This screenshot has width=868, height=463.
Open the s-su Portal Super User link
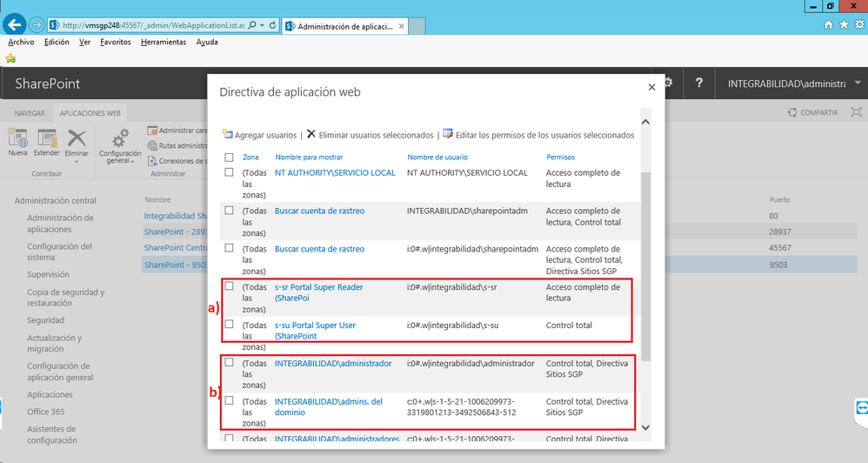tap(315, 331)
